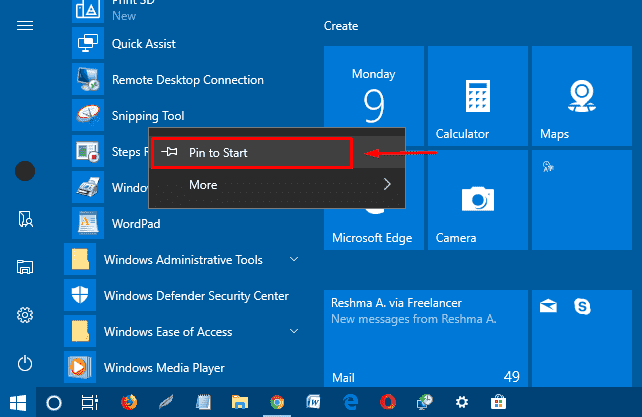This screenshot has width=642, height=417.
Task: Open Windows Ease of Access folder icon
Action: [x=80, y=331]
